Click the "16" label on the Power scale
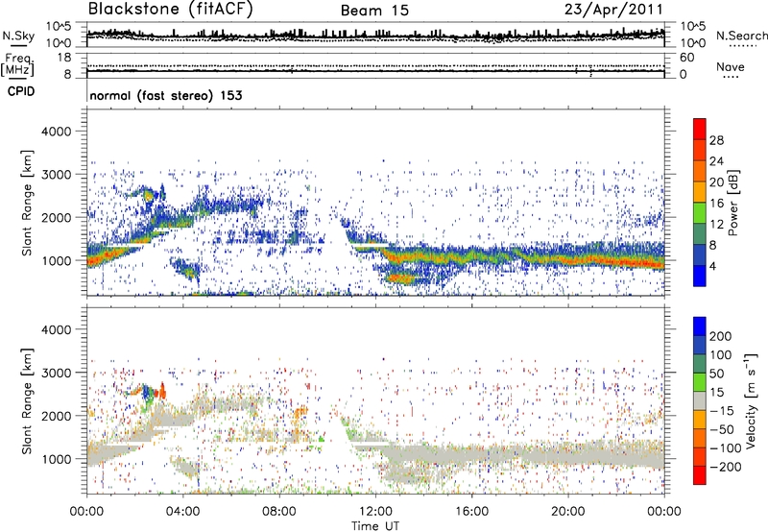 click(716, 204)
